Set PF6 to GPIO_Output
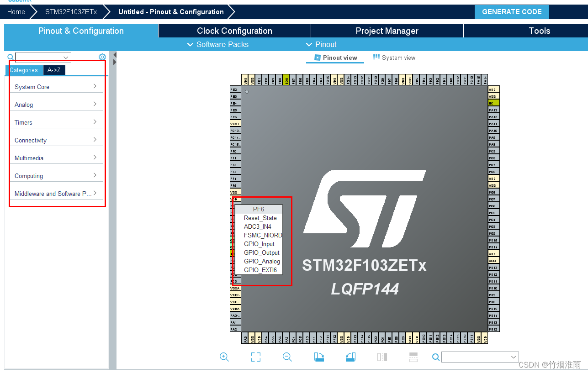The image size is (588, 373). [x=261, y=252]
